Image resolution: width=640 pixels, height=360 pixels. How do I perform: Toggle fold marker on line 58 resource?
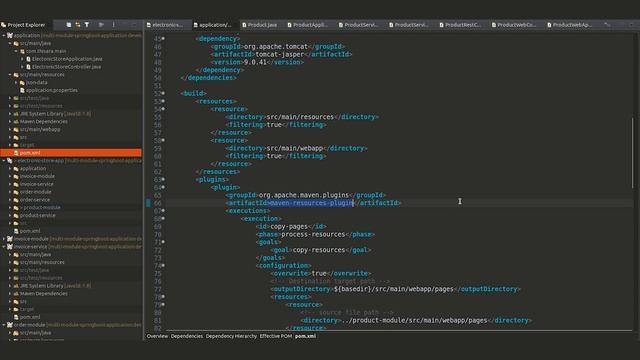pos(163,140)
